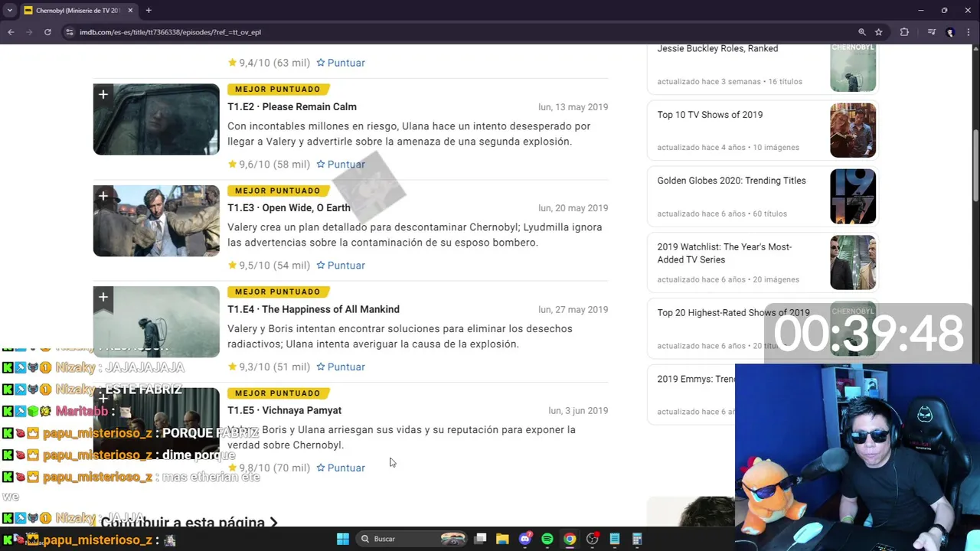This screenshot has height=551, width=980.
Task: Click the 9,3/10 star rating
Action: pos(269,367)
